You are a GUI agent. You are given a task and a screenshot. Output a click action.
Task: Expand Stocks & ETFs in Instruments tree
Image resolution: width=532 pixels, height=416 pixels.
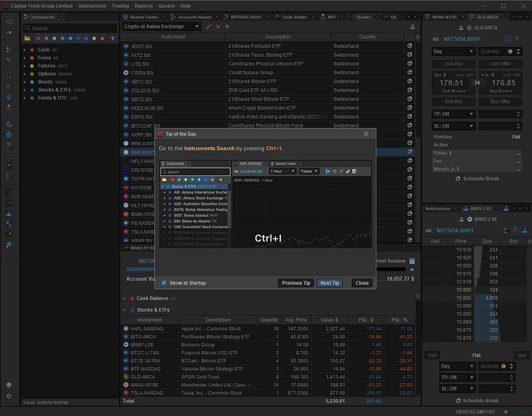coord(24,90)
